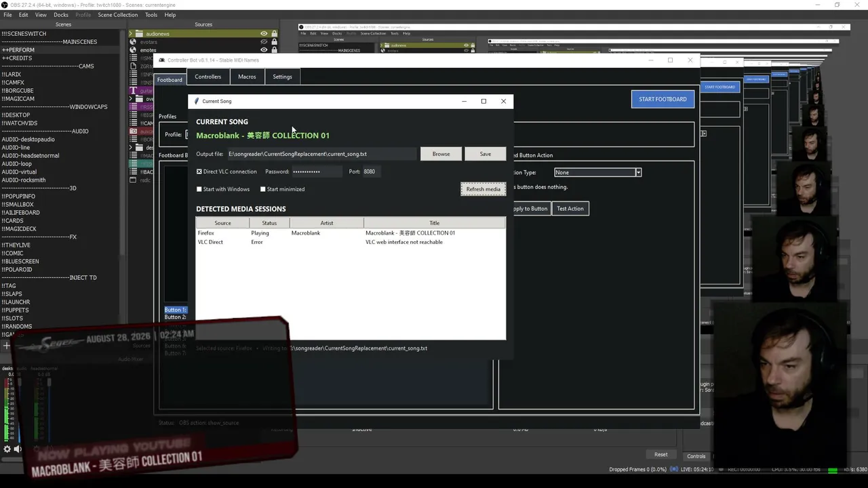Click the evotars browser globe icon
Image resolution: width=868 pixels, height=488 pixels.
133,42
